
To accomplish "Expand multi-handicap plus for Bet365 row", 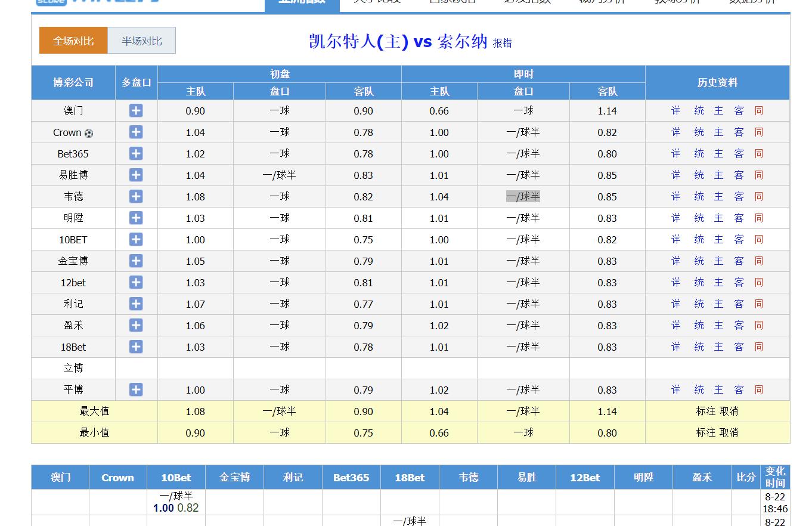I will 136,153.
